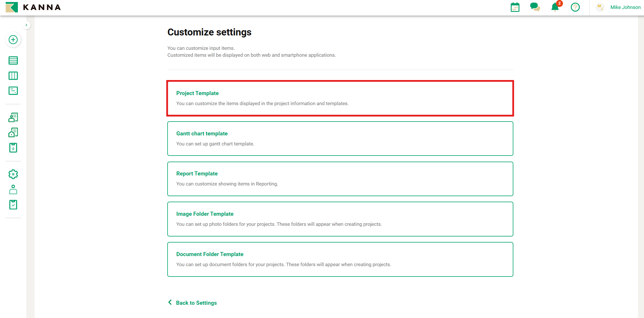
Task: Open the Gantt chart sidebar icon
Action: pos(13,91)
